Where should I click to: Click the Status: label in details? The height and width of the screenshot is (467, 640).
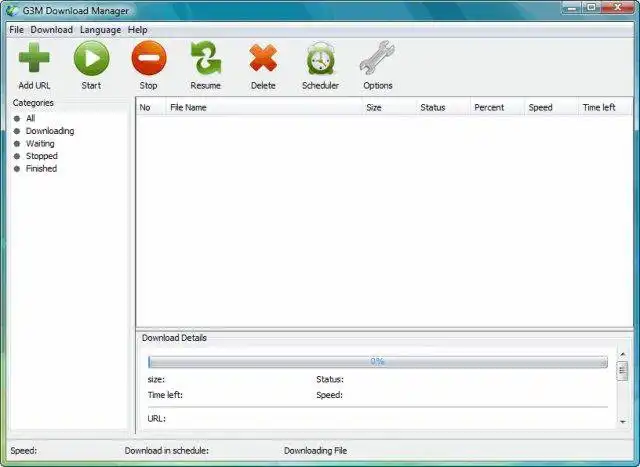[x=330, y=380]
